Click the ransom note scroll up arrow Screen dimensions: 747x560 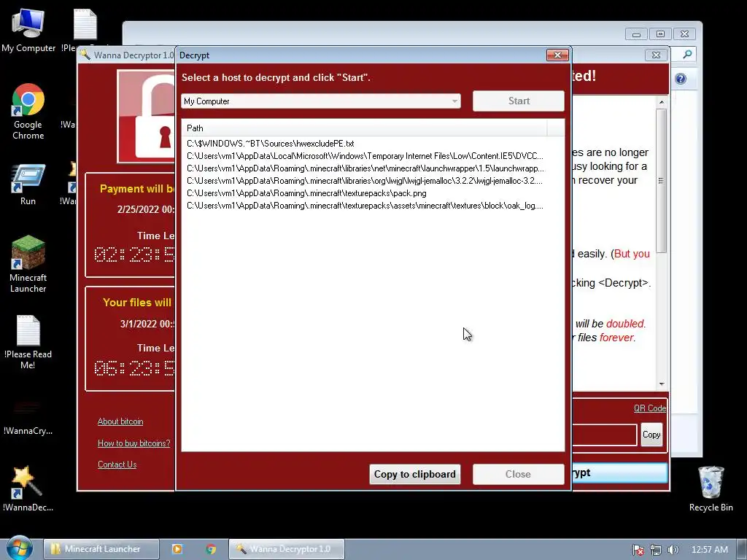point(661,102)
